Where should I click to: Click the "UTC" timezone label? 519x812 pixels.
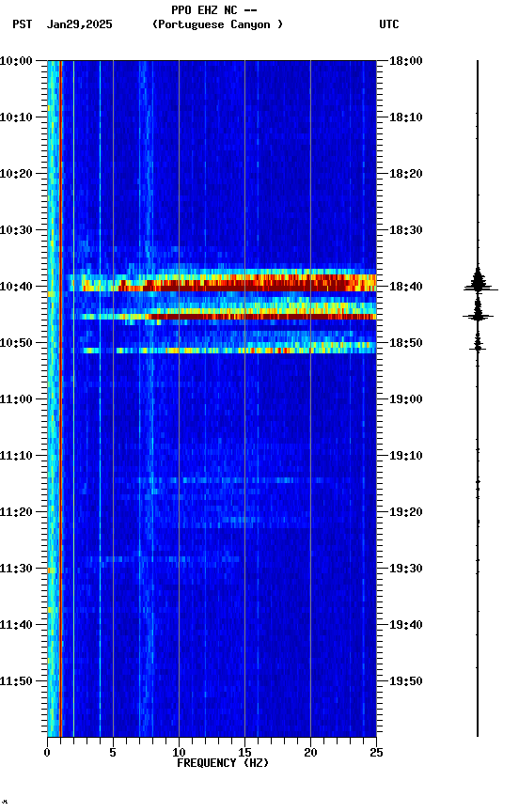point(389,24)
